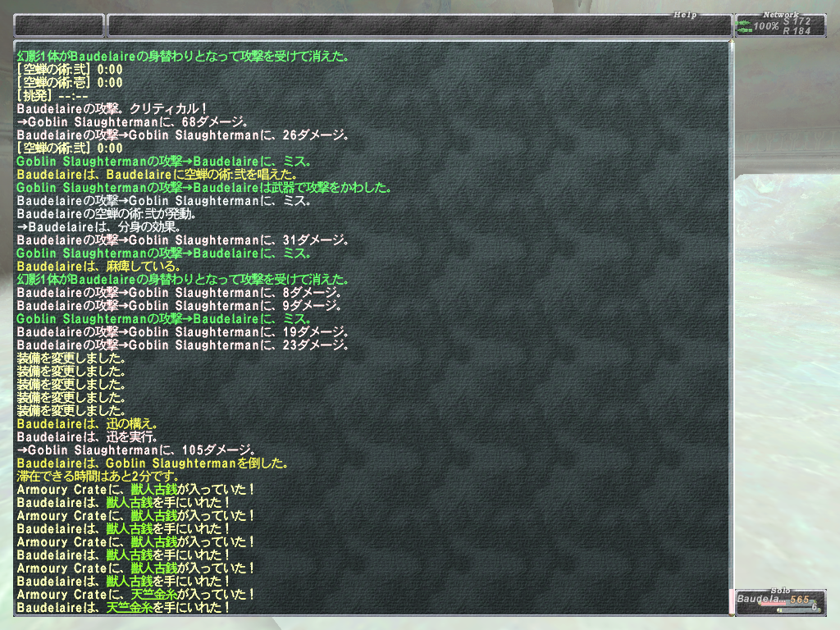Viewport: 840px width, 630px height.
Task: Click the Solo party panel title
Action: (779, 590)
